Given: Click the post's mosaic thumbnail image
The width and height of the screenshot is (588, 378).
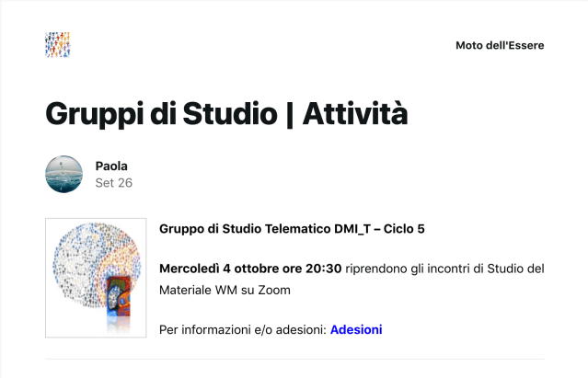Looking at the screenshot, I should [96, 278].
